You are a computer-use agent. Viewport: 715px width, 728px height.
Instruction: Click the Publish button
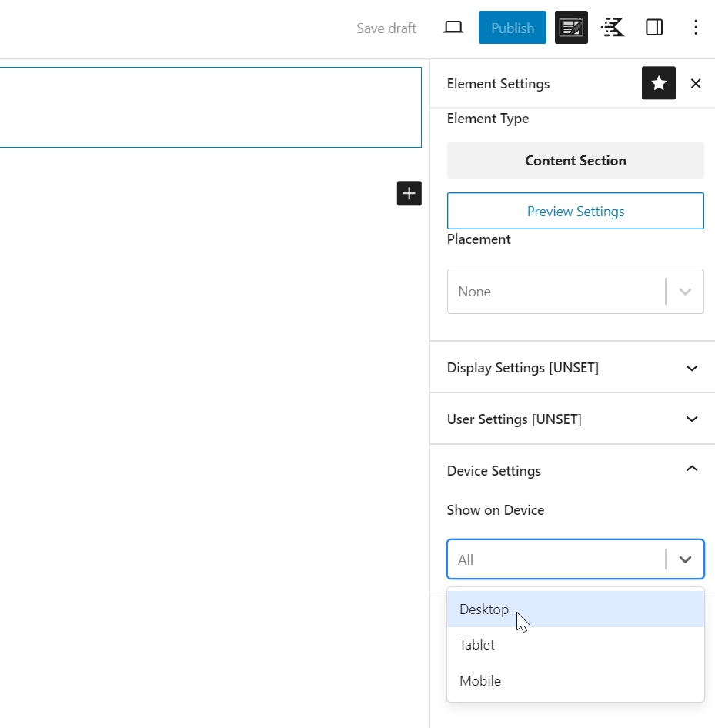[512, 28]
